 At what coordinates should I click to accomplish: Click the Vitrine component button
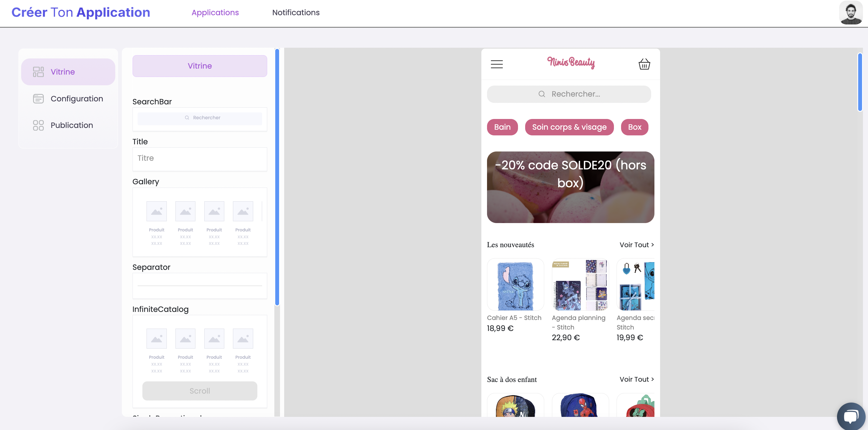tap(200, 66)
